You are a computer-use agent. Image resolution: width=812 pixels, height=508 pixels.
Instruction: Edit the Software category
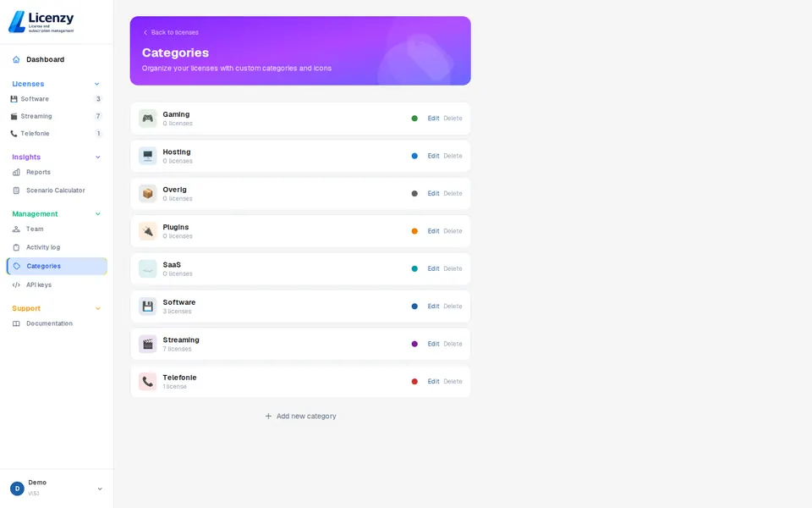[x=433, y=306]
